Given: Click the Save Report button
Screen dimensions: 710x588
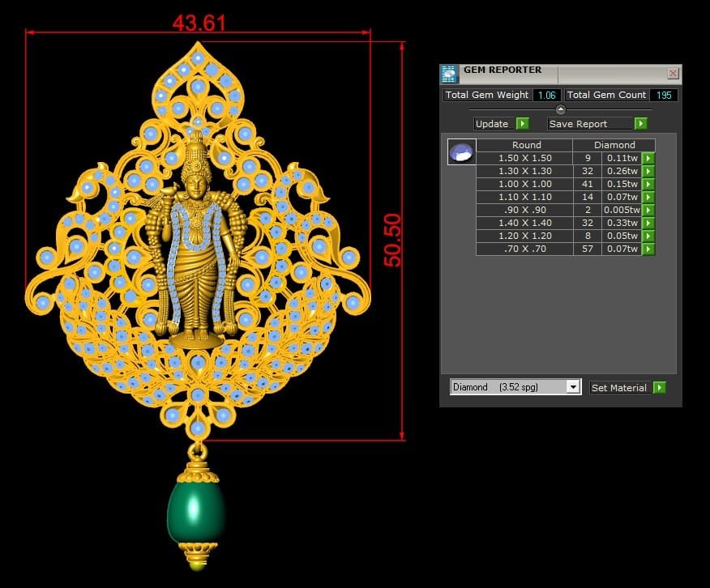Looking at the screenshot, I should point(589,124).
